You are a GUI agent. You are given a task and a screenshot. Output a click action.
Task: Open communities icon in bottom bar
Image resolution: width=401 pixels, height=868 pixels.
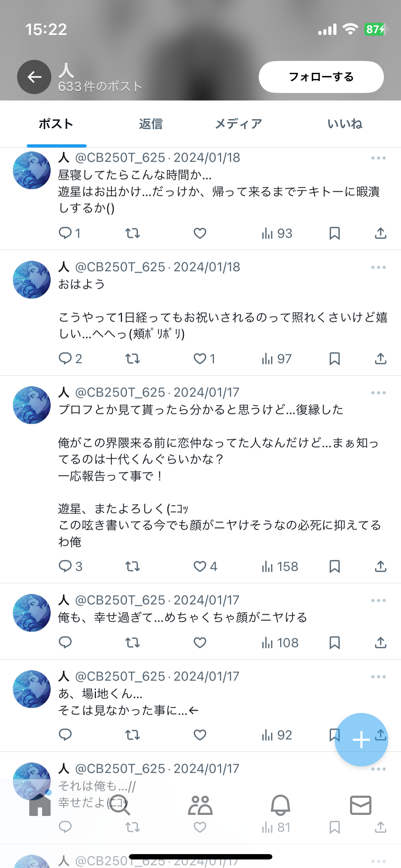pyautogui.click(x=200, y=805)
